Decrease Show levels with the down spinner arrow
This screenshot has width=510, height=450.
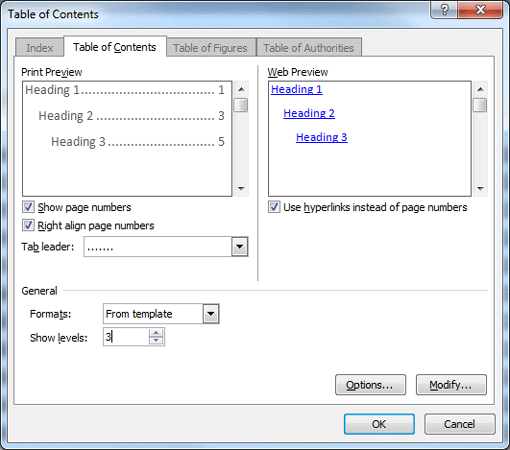point(156,341)
